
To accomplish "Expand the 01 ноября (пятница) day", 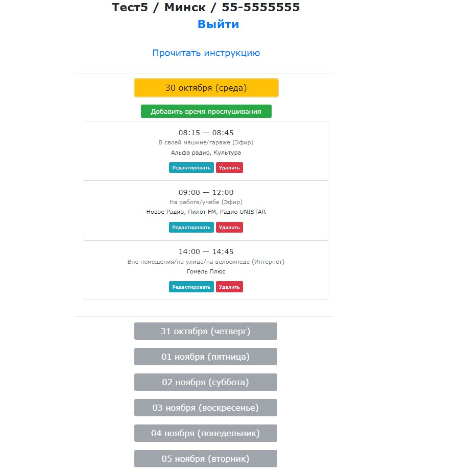I will coord(205,357).
